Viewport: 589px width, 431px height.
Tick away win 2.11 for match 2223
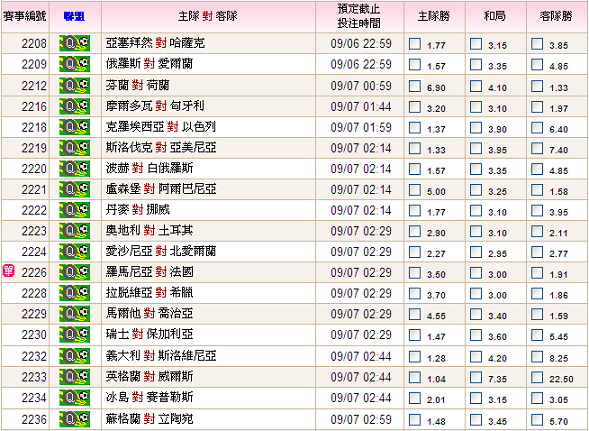pyautogui.click(x=537, y=231)
